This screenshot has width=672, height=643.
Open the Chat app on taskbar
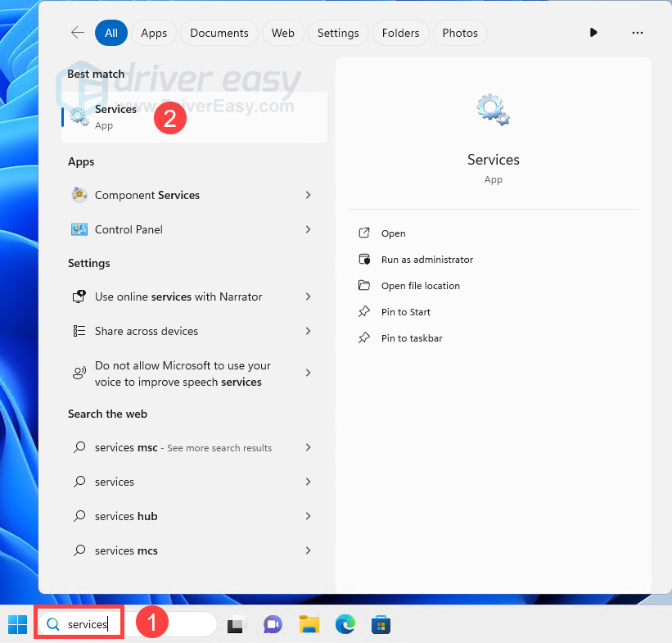(x=273, y=625)
